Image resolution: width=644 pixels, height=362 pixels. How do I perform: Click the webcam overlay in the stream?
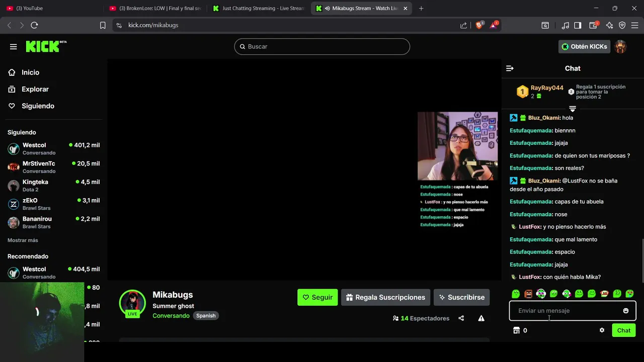coord(457,146)
